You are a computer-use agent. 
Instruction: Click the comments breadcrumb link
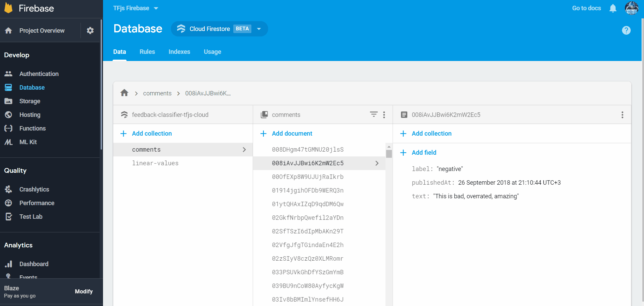(157, 93)
